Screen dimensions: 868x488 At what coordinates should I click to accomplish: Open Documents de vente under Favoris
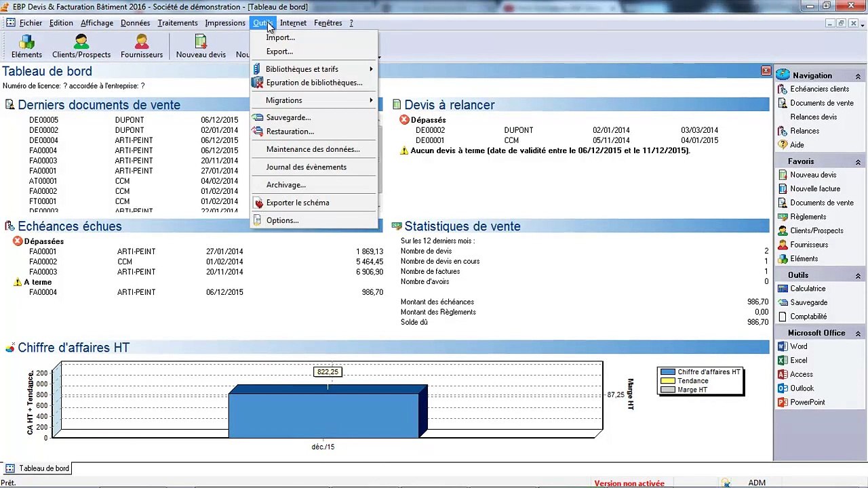815,203
